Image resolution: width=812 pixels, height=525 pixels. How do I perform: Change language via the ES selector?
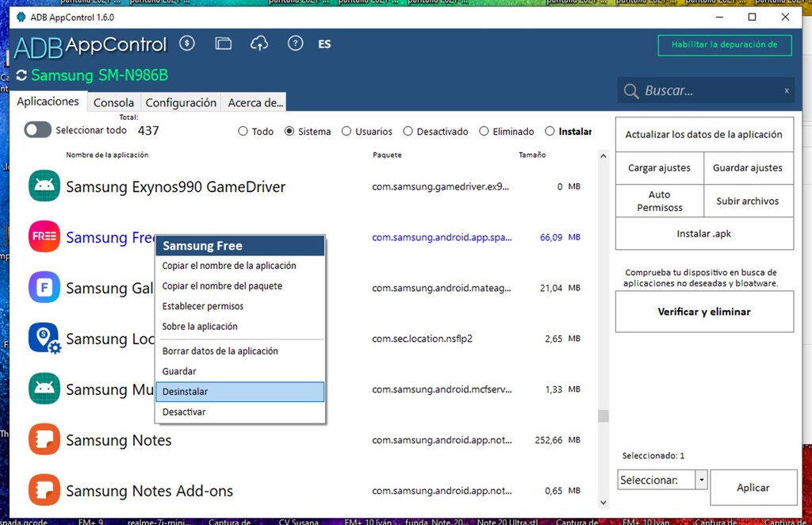(324, 44)
